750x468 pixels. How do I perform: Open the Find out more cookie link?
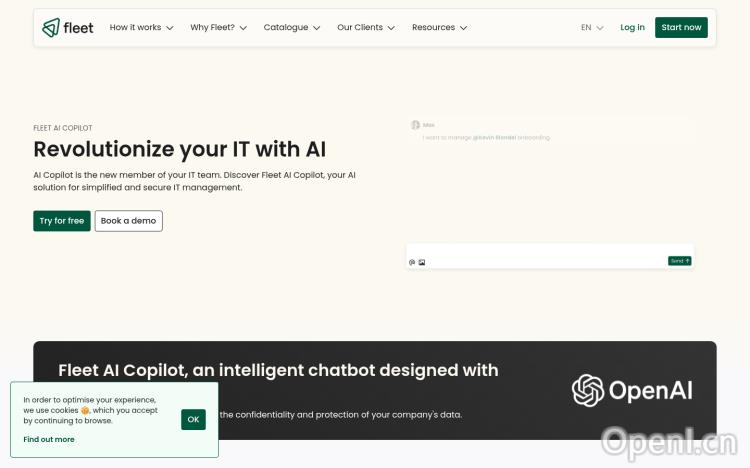pos(49,439)
